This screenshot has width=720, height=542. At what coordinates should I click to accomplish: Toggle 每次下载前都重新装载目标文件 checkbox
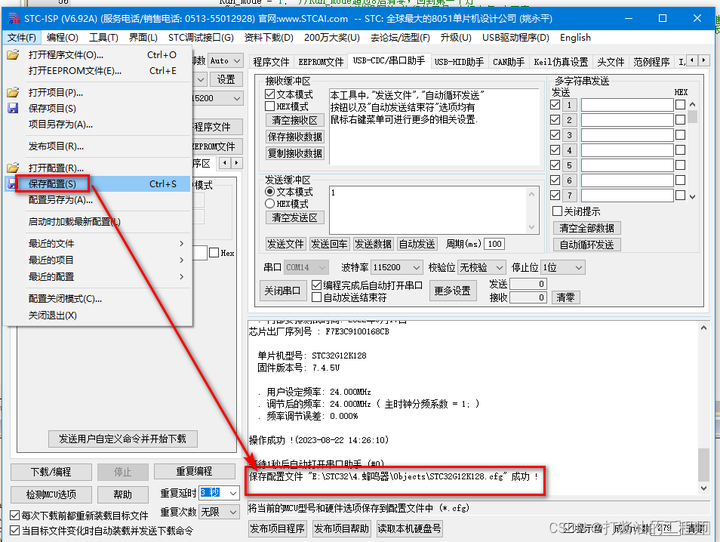[x=15, y=515]
